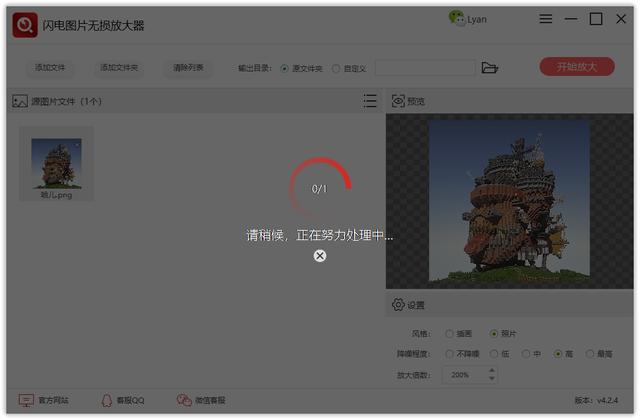Select 自定义 output directory option
Image resolution: width=640 pixels, height=420 pixels.
click(x=349, y=69)
